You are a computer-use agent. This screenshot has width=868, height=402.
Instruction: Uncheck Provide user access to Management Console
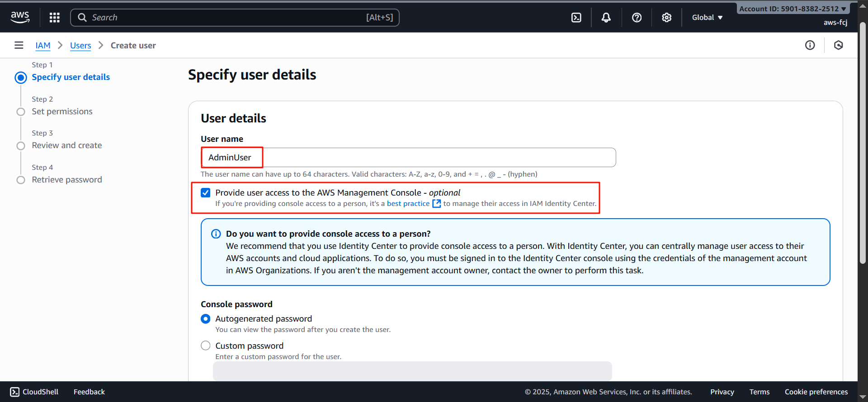(206, 193)
